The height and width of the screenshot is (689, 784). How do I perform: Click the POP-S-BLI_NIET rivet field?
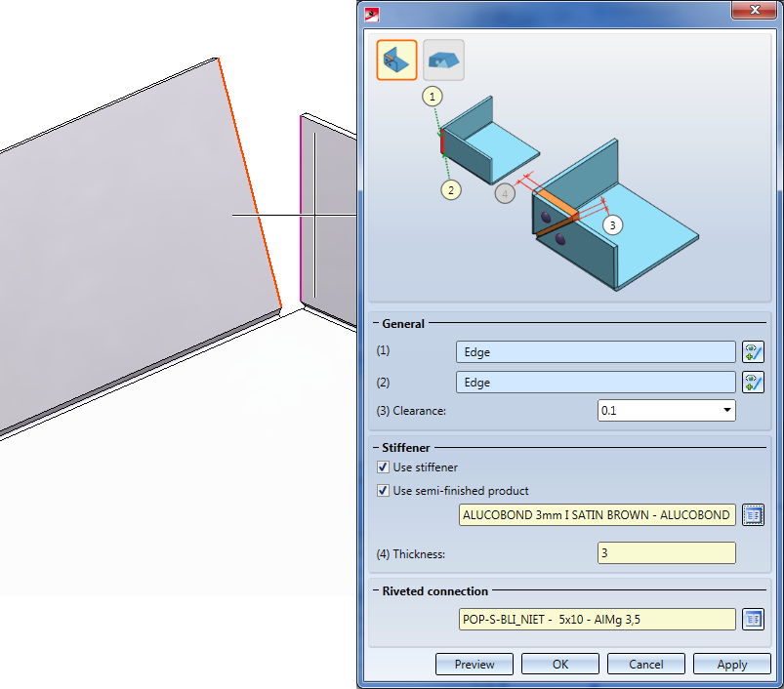coord(597,620)
